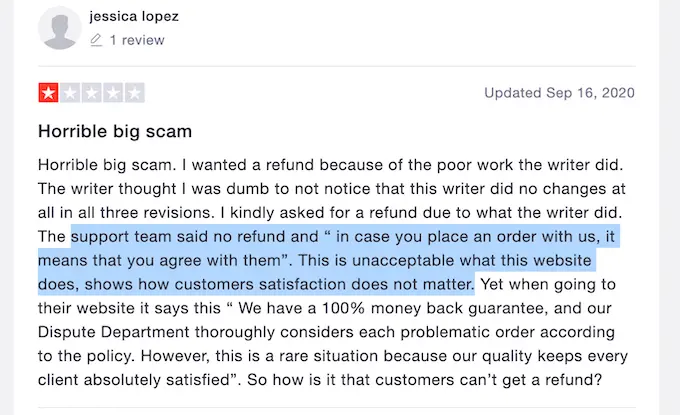Click the fifth grey rating star
This screenshot has height=415, width=680.
coord(134,93)
